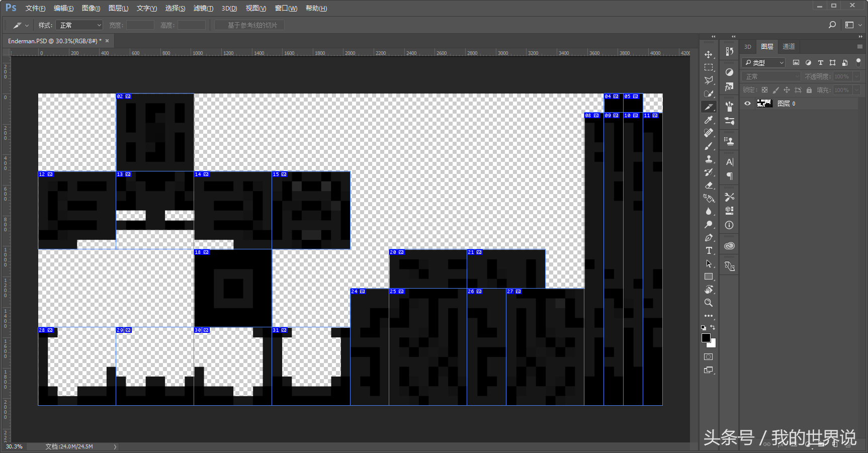Image resolution: width=868 pixels, height=453 pixels.
Task: Open the 样式 style dropdown
Action: click(79, 25)
